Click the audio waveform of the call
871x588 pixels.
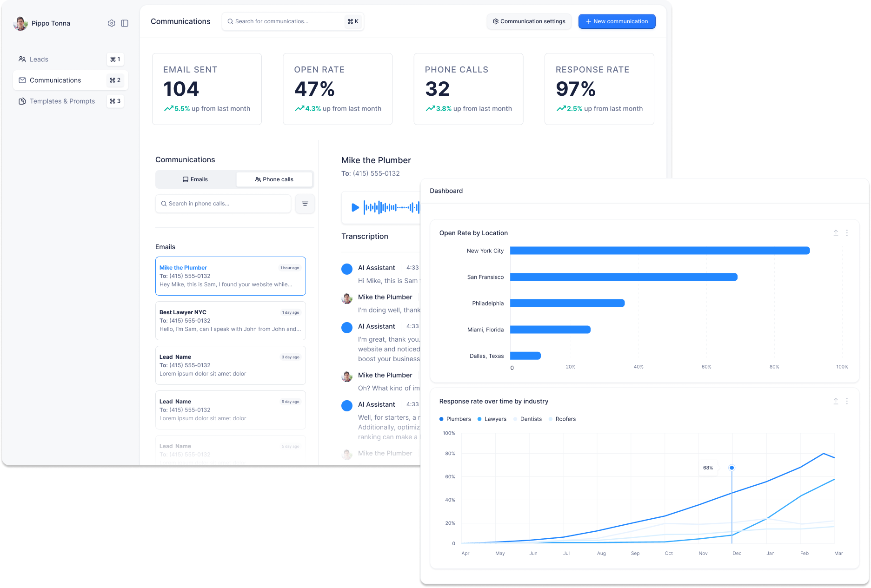[392, 207]
